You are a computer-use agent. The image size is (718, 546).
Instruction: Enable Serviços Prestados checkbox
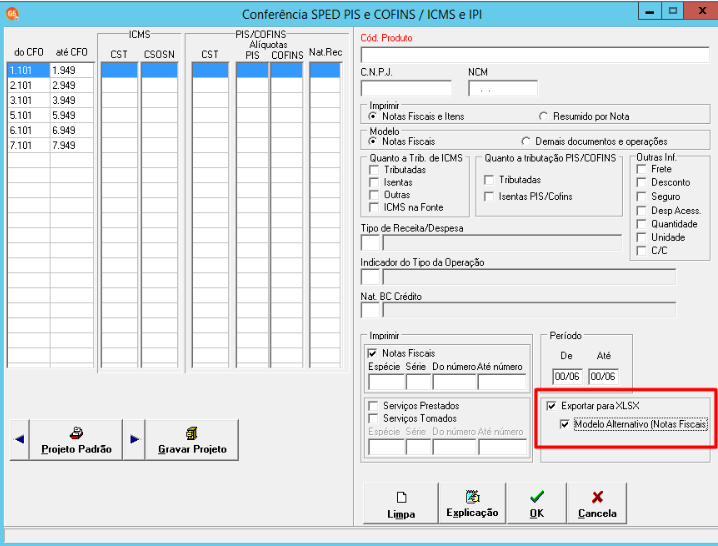tap(373, 406)
